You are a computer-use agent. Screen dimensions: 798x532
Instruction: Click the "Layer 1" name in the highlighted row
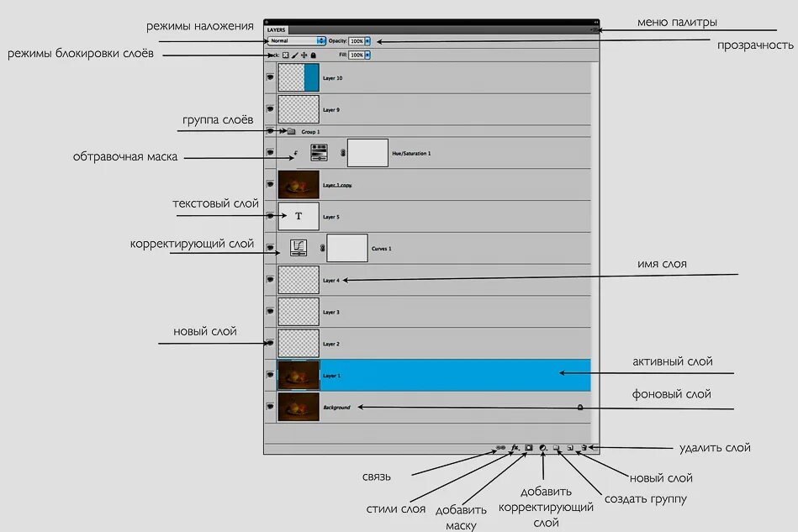point(330,376)
